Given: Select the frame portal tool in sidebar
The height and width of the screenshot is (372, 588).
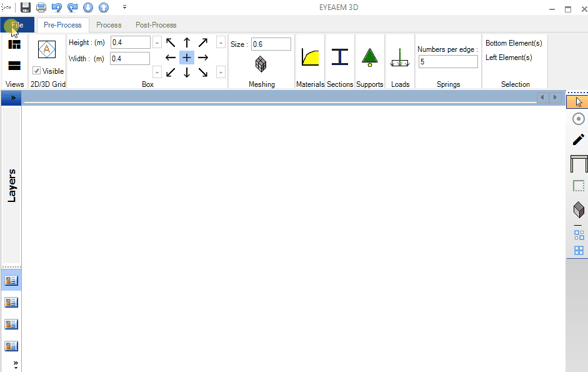Looking at the screenshot, I should coord(579,164).
